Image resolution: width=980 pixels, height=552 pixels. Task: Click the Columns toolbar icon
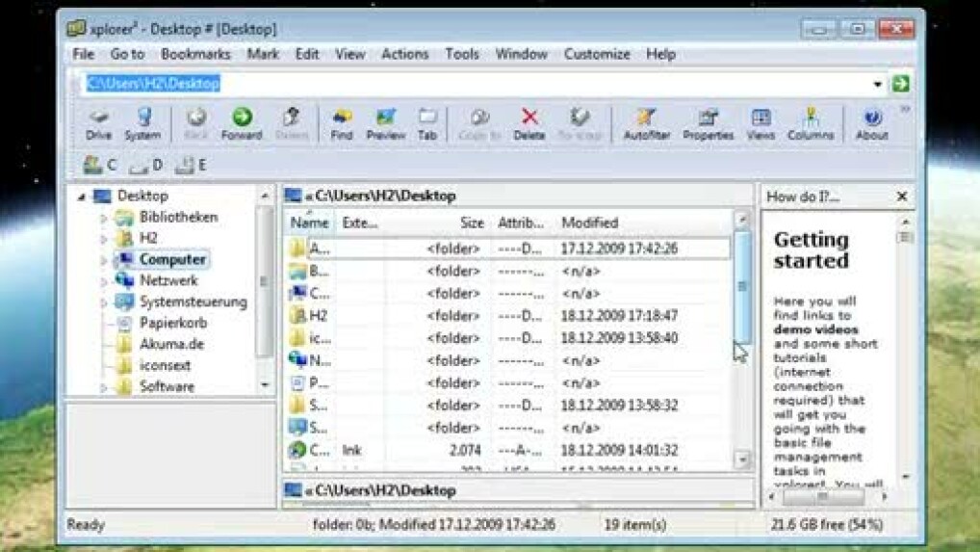[810, 123]
